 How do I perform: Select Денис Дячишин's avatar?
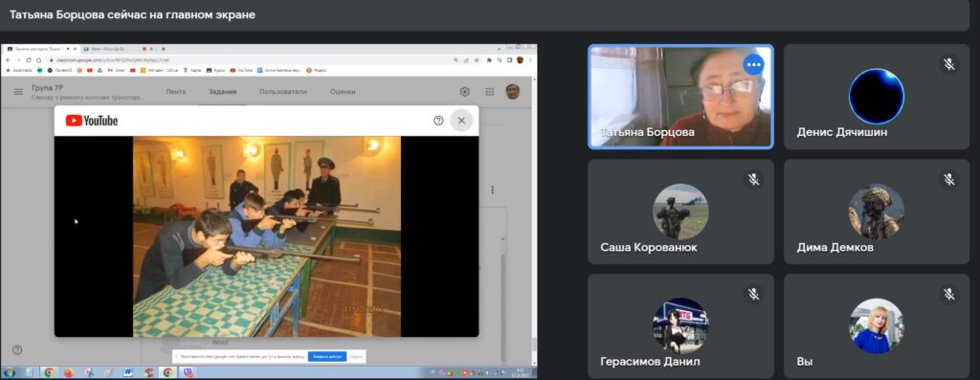(877, 97)
